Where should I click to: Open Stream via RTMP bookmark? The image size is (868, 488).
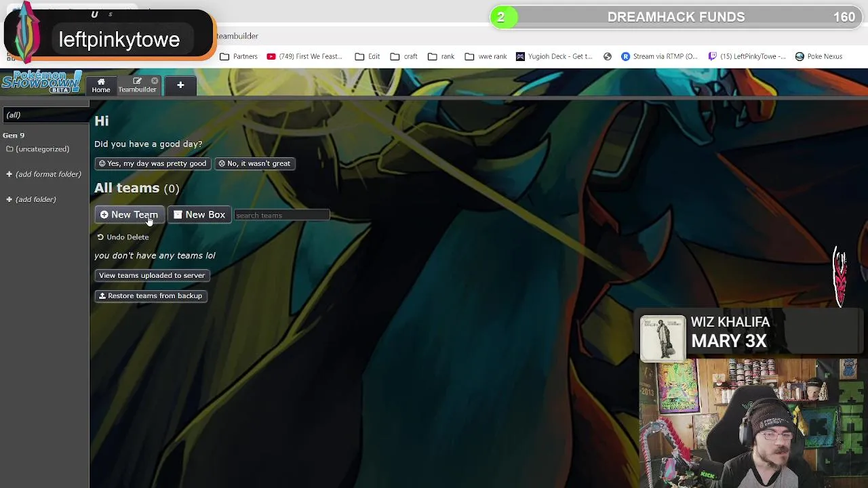[659, 56]
